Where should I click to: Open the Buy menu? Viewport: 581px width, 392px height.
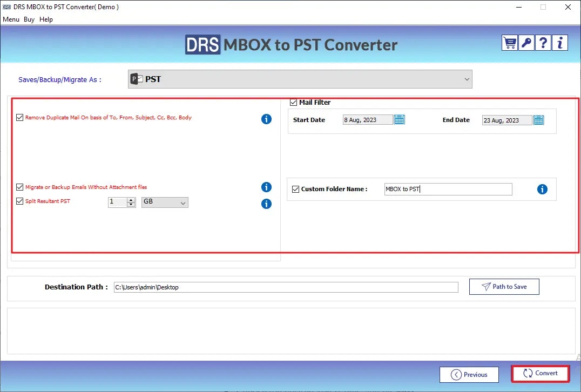29,19
